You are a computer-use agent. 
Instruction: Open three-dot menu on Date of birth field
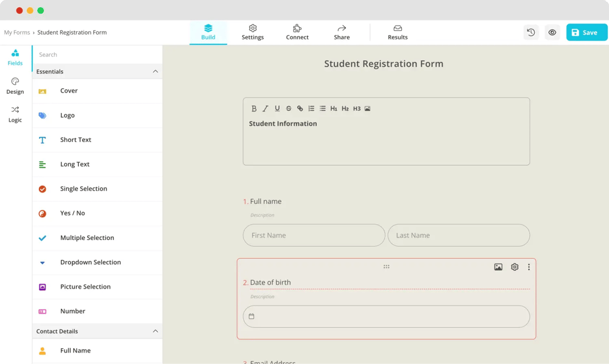pos(529,267)
